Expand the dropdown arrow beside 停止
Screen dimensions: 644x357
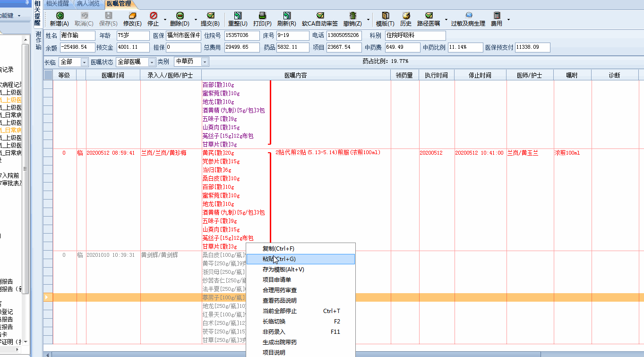[165, 20]
